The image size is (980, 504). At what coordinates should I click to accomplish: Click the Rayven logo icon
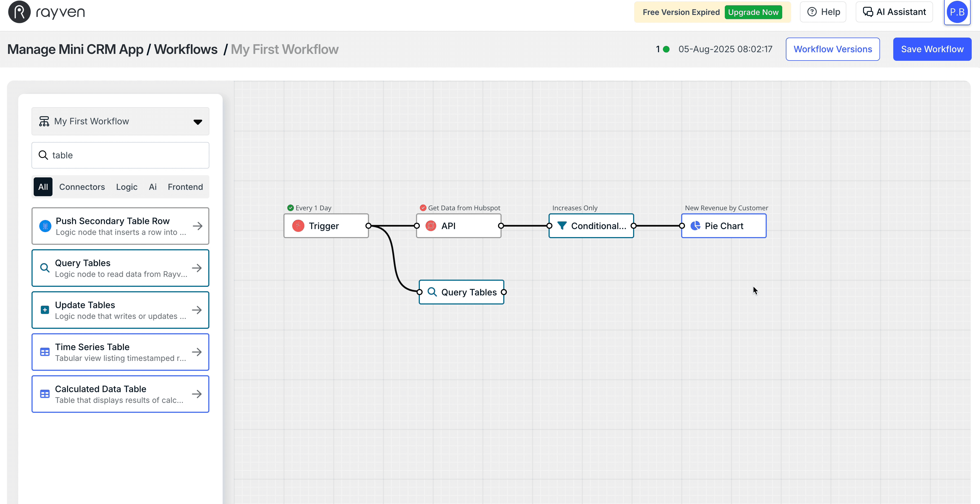pyautogui.click(x=19, y=12)
